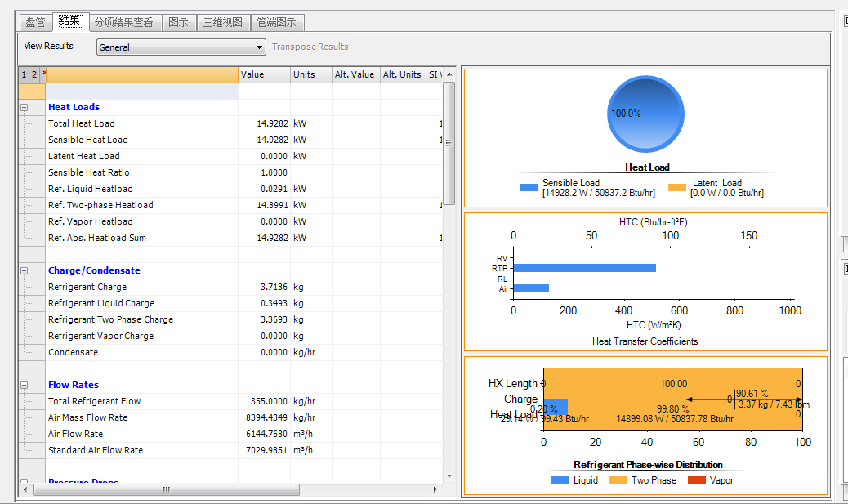848x504 pixels.
Task: Click the blue Sensible Load legend swatch
Action: pos(529,188)
